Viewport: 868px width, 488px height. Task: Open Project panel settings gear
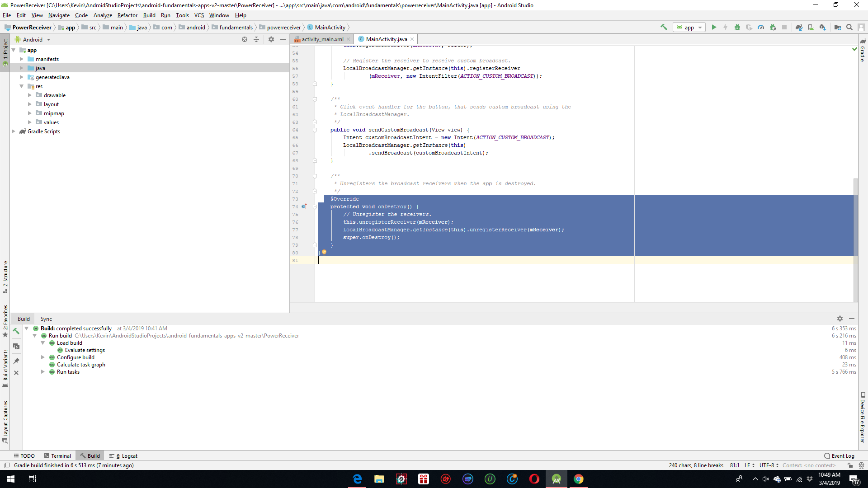(x=271, y=39)
